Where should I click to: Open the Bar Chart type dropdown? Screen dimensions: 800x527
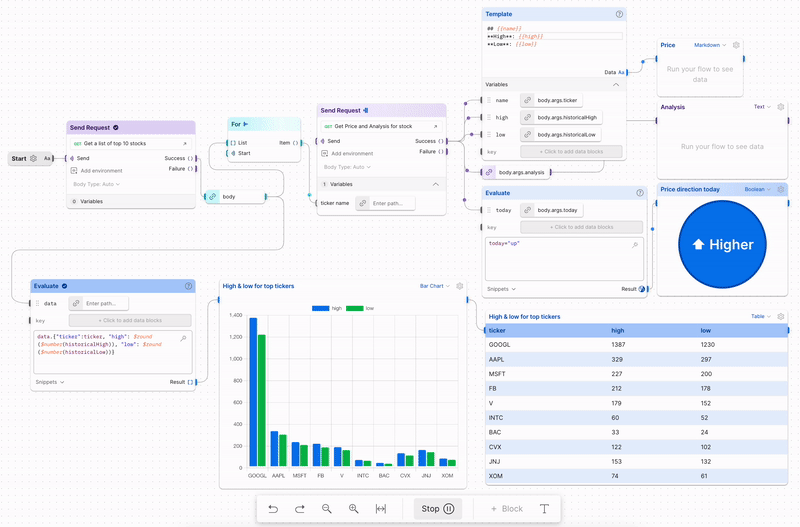coord(435,286)
